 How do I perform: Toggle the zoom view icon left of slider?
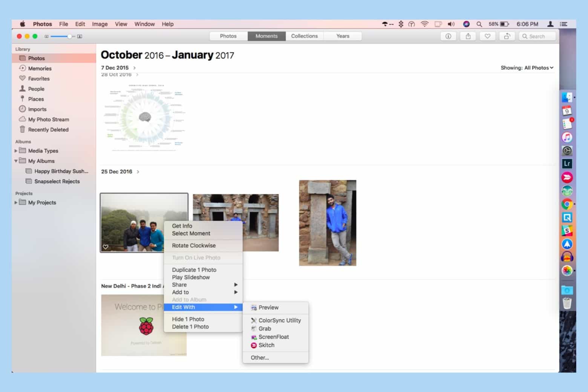point(46,36)
